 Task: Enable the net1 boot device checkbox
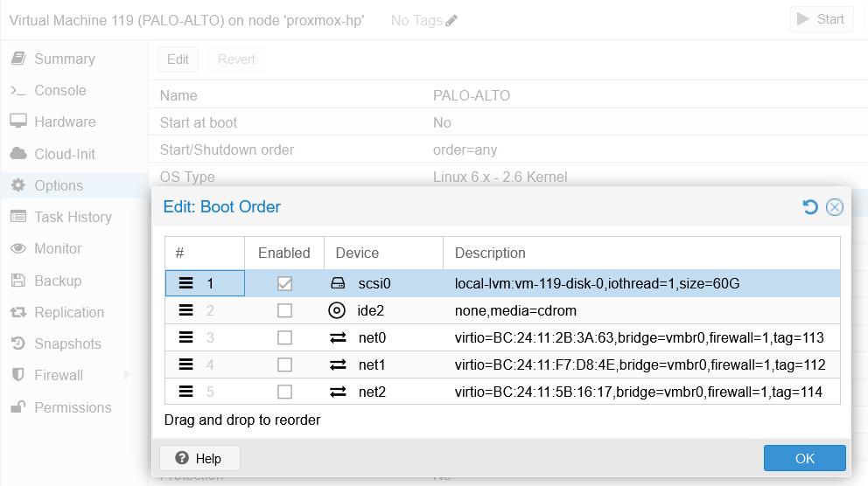pos(284,364)
